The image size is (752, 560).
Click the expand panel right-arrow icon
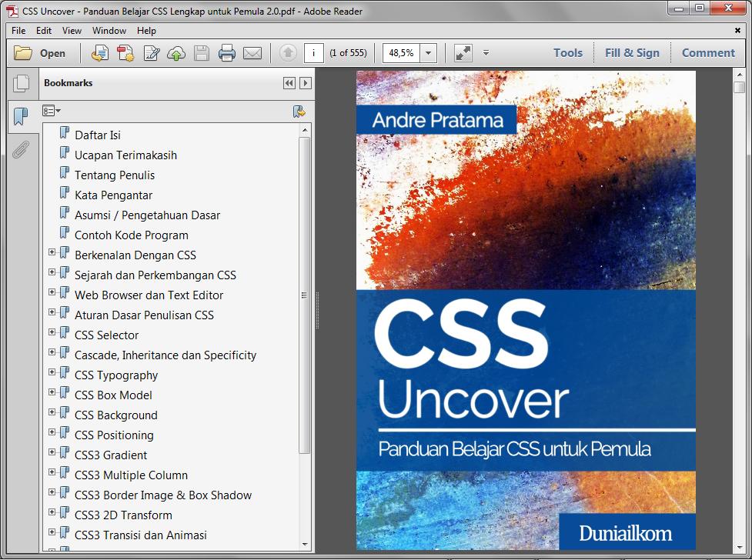click(x=306, y=83)
